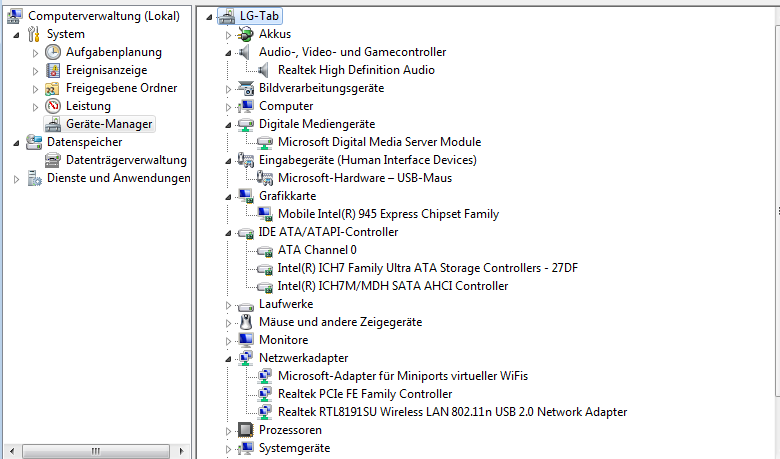Collapse the IDE ATA/ATAPI-Controller category
This screenshot has height=459, width=780.
228,233
